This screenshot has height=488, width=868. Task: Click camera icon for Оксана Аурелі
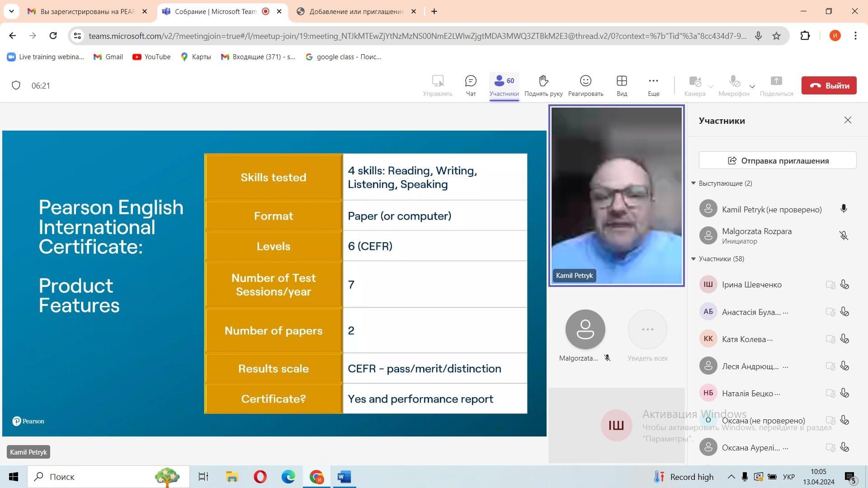tap(830, 447)
